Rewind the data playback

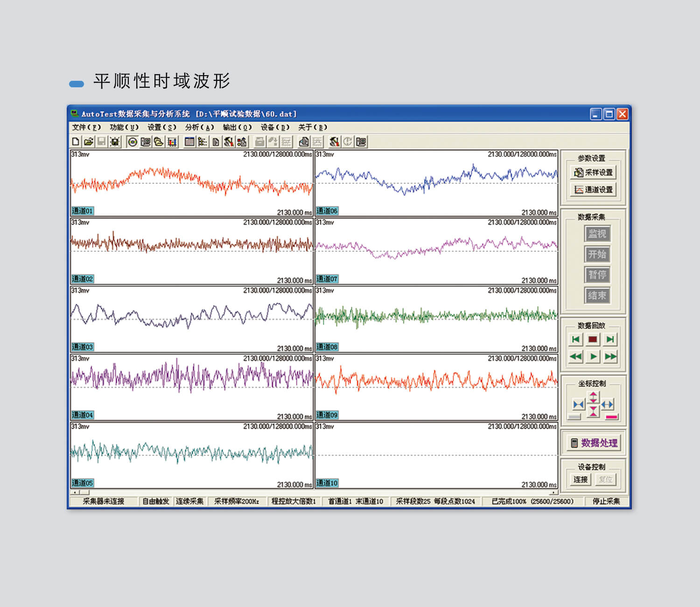[x=576, y=357]
